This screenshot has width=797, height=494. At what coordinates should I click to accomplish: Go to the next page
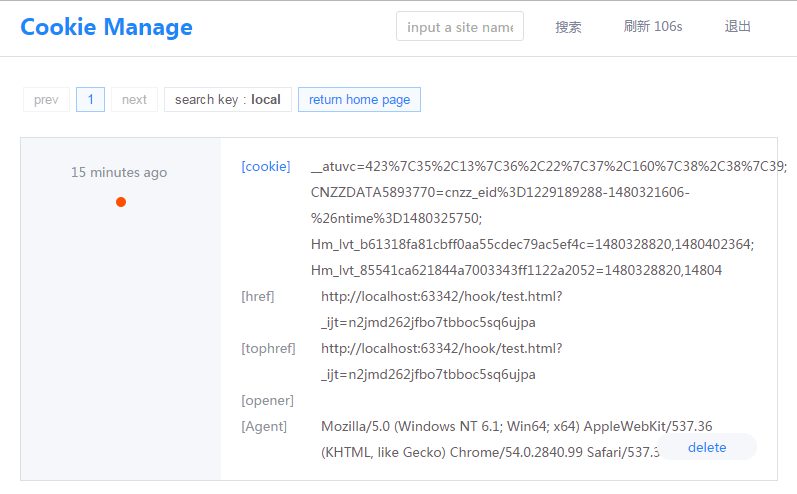point(134,100)
